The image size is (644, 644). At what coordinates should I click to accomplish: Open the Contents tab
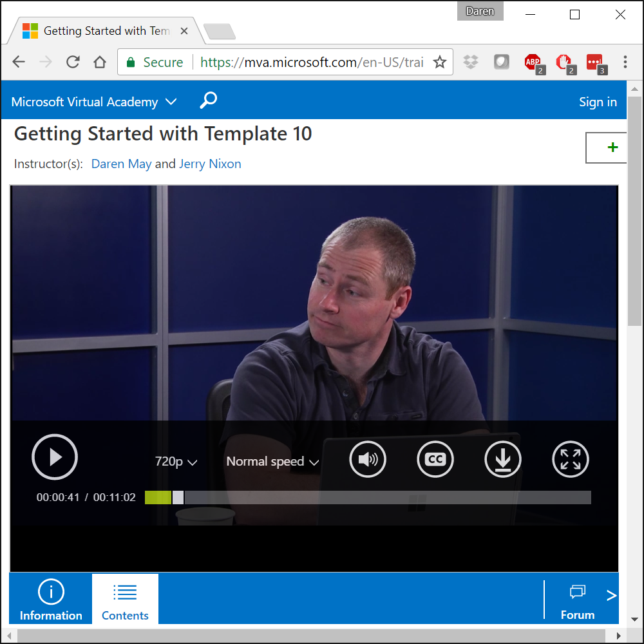tap(126, 599)
